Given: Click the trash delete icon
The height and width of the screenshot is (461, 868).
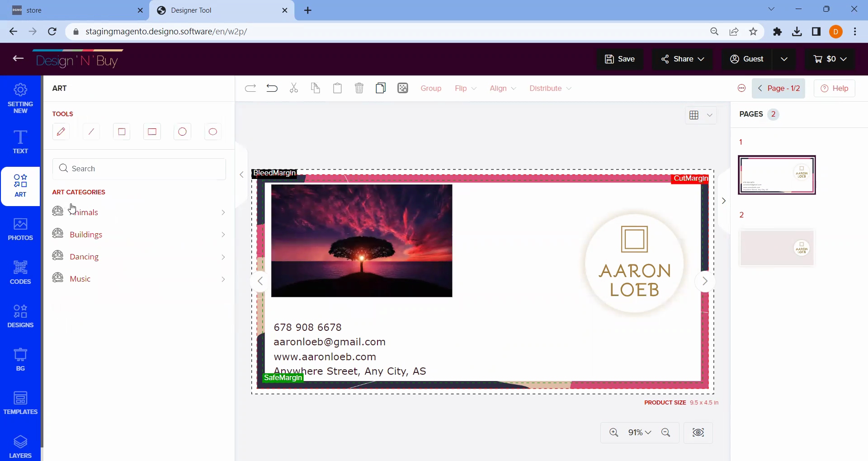Looking at the screenshot, I should [x=359, y=88].
